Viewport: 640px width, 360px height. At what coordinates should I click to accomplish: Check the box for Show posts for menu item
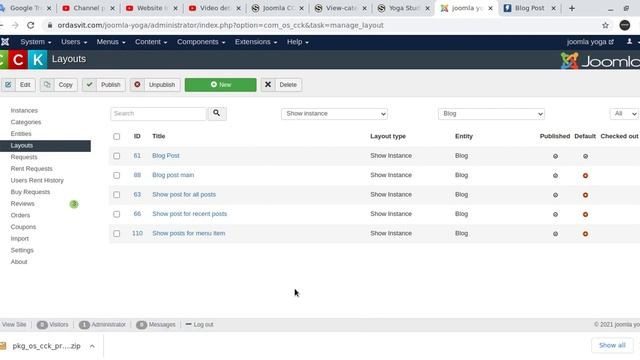point(117,233)
